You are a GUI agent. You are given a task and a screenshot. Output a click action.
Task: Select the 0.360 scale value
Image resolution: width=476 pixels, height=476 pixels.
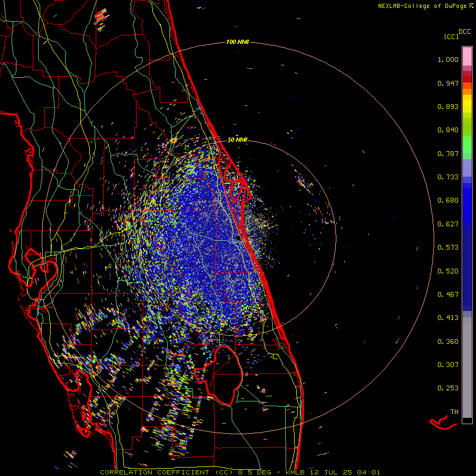(448, 342)
